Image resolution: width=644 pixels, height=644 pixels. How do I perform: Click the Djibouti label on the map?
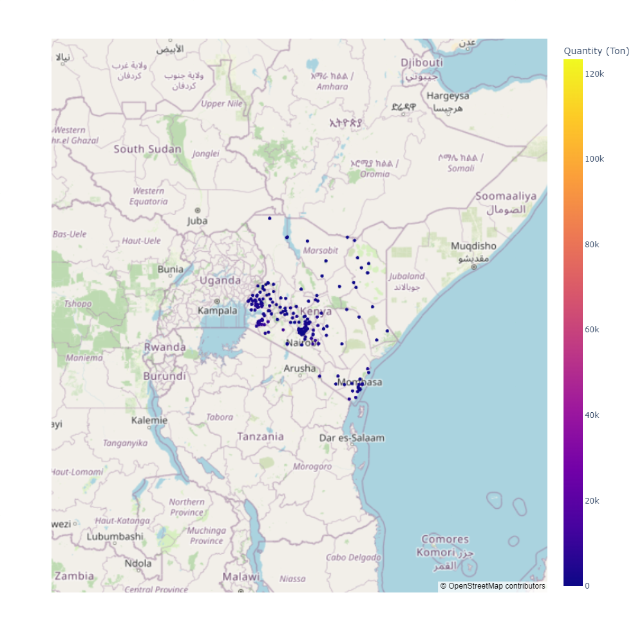[422, 62]
